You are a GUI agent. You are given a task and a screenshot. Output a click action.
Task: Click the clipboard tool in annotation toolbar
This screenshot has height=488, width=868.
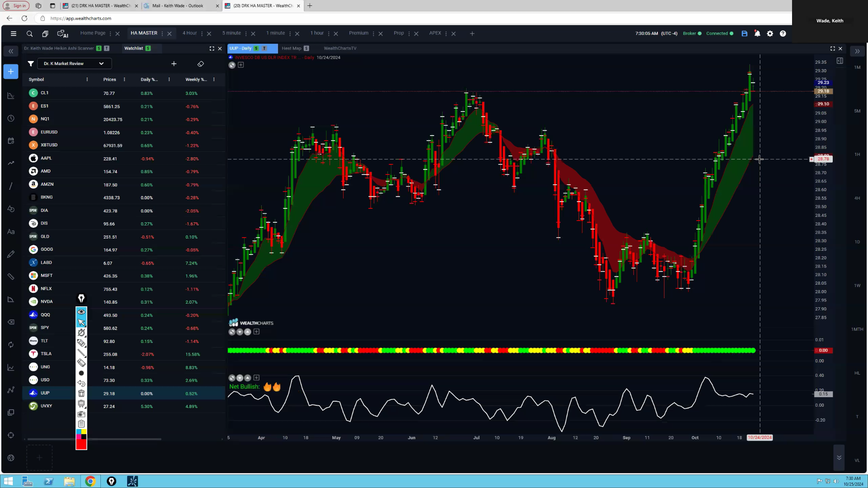coord(81,424)
